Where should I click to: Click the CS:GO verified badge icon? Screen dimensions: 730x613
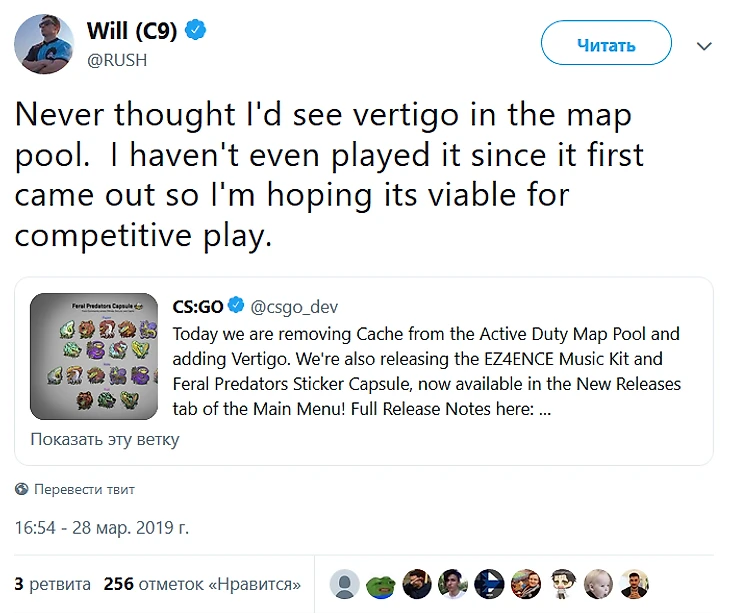click(x=236, y=305)
